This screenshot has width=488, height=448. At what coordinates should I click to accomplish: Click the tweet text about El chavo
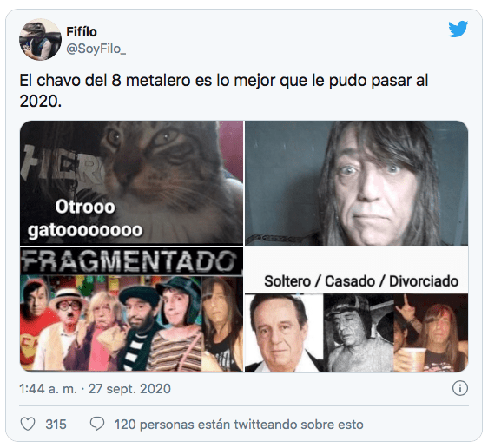click(x=224, y=90)
